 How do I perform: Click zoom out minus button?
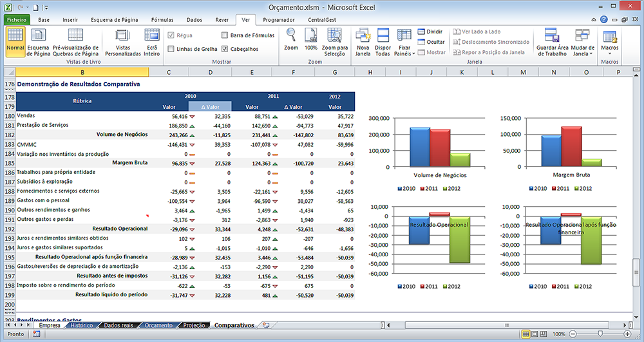click(x=573, y=334)
